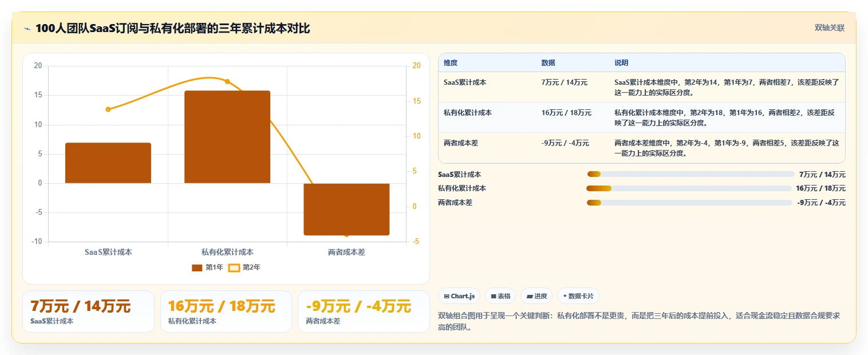Click the 两者成本差 description text in table
The width and height of the screenshot is (868, 355).
tap(727, 148)
